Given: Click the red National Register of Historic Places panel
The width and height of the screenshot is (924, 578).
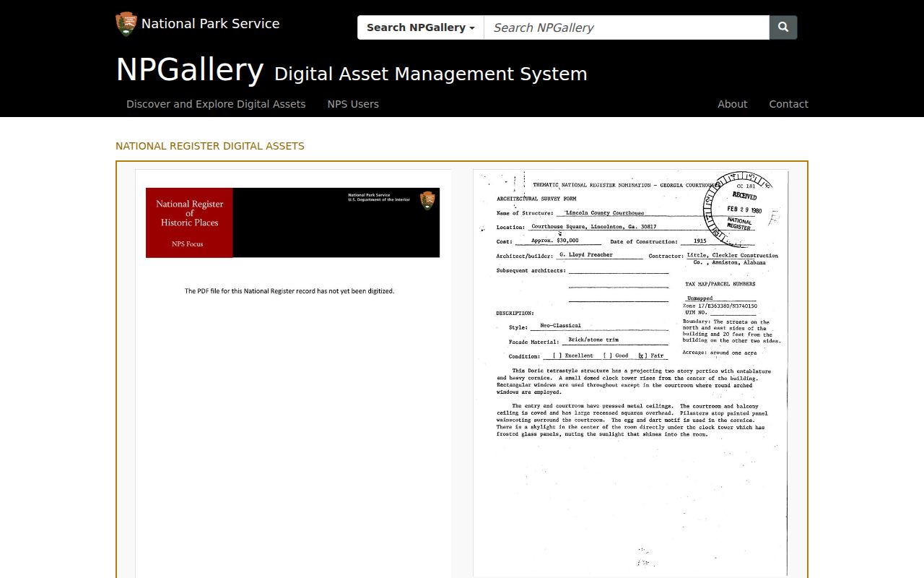Looking at the screenshot, I should 189,223.
